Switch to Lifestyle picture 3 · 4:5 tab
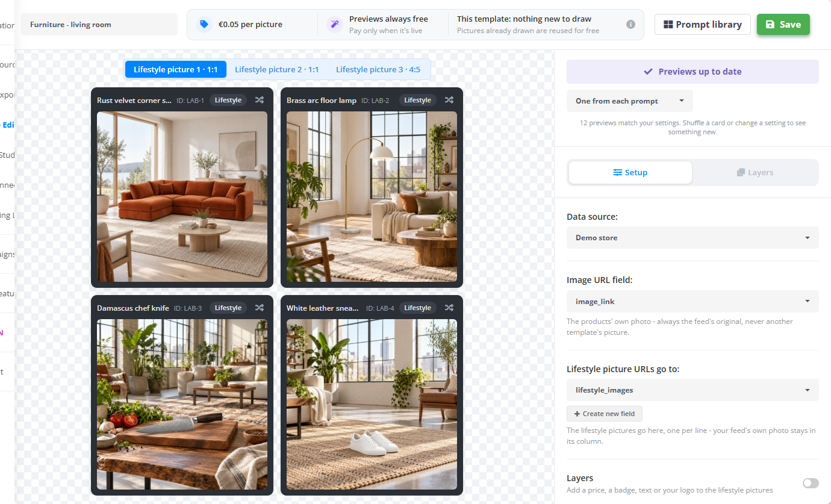831x504 pixels. (x=378, y=70)
